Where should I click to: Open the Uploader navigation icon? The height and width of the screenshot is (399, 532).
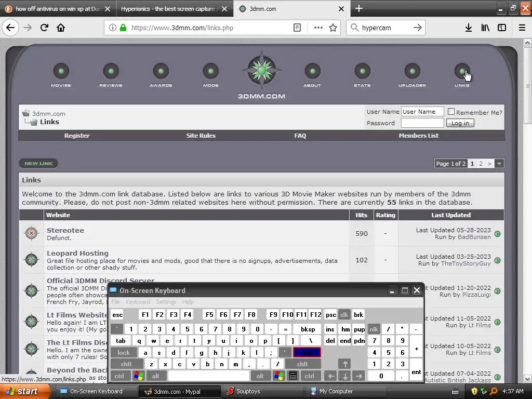click(x=412, y=71)
